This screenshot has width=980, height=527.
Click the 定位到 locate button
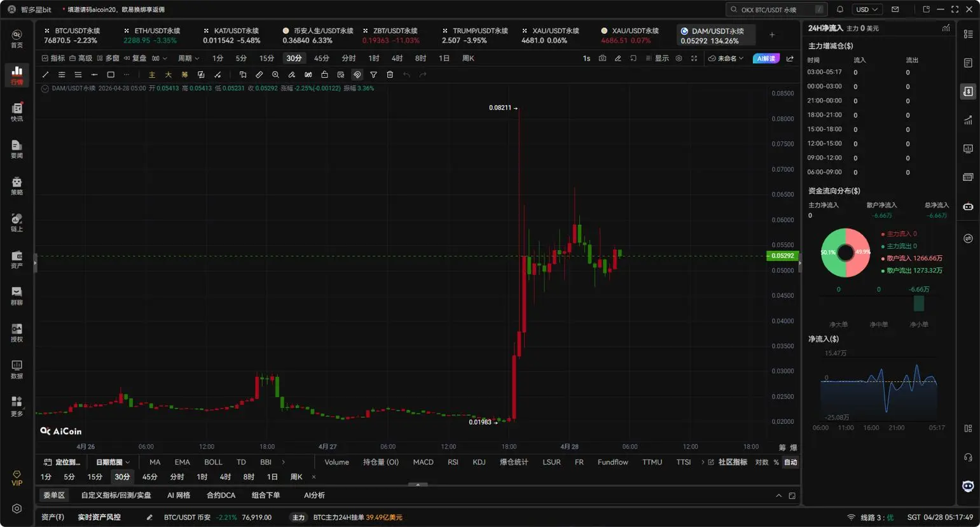[x=62, y=462]
